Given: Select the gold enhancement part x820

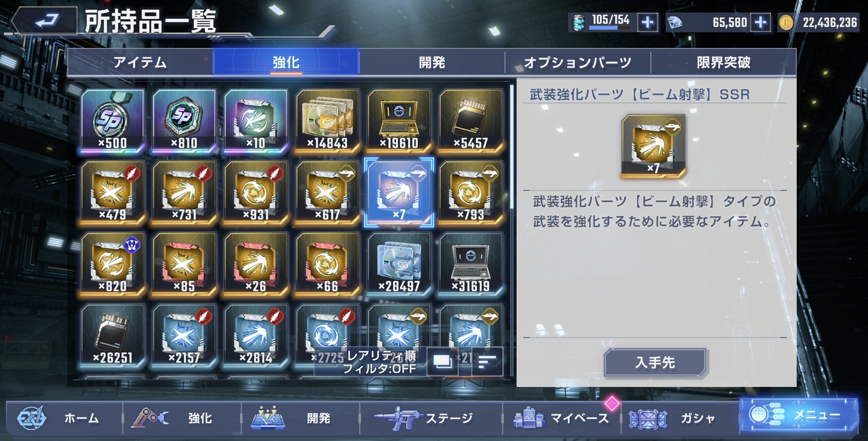Looking at the screenshot, I should pyautogui.click(x=112, y=264).
